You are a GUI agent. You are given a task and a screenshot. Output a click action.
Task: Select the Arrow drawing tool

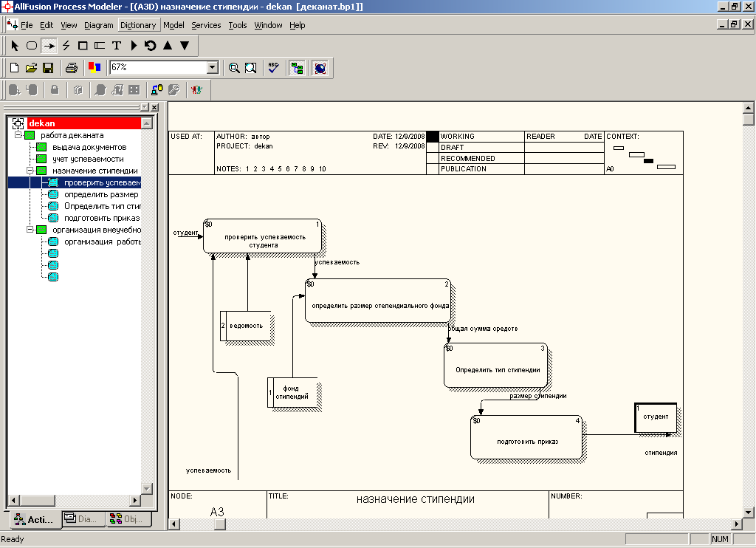[49, 46]
